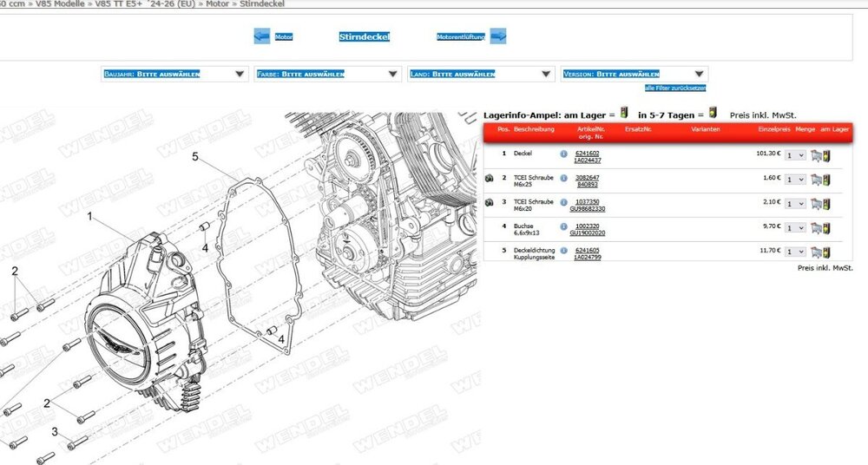This screenshot has height=465, width=868.
Task: Open the Motorentlüftung navigation link
Action: pyautogui.click(x=461, y=37)
